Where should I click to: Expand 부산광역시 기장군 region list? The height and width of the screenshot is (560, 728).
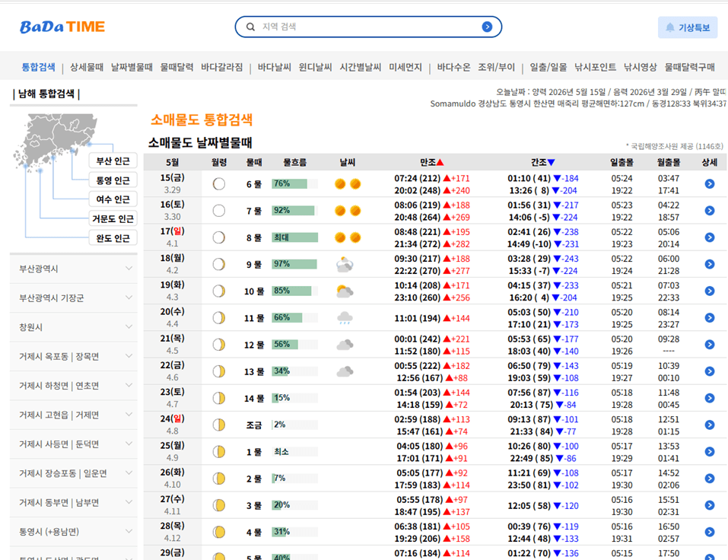[x=73, y=298]
